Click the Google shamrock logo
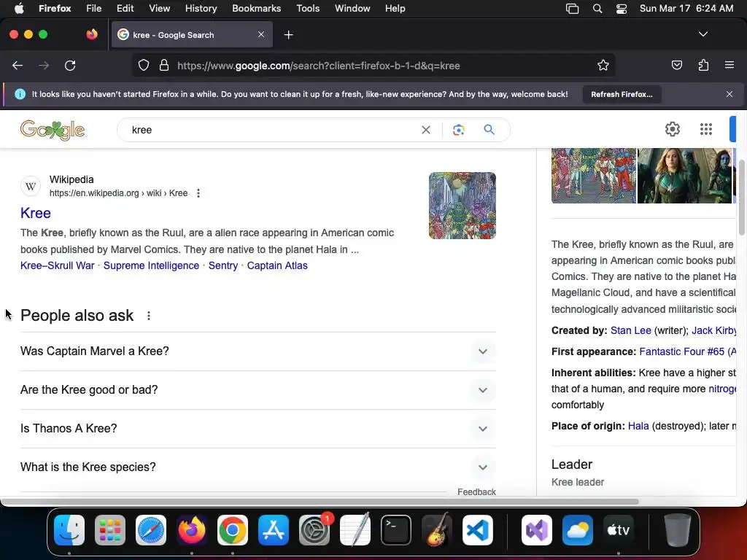Image resolution: width=747 pixels, height=560 pixels. tap(53, 130)
